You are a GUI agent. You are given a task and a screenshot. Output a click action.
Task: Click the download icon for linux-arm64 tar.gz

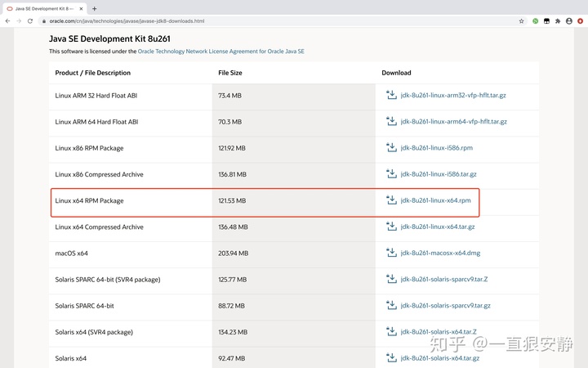point(391,121)
